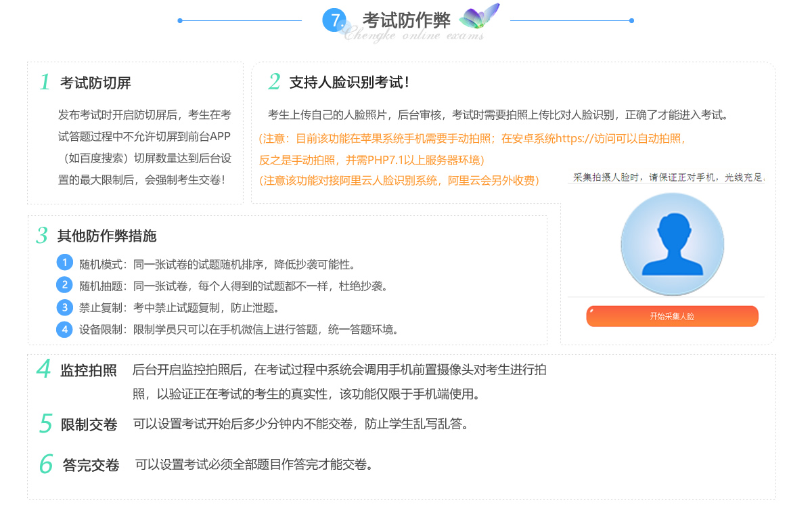Image resolution: width=812 pixels, height=505 pixels.
Task: Click watermark script Chengke online exams
Action: 413,36
